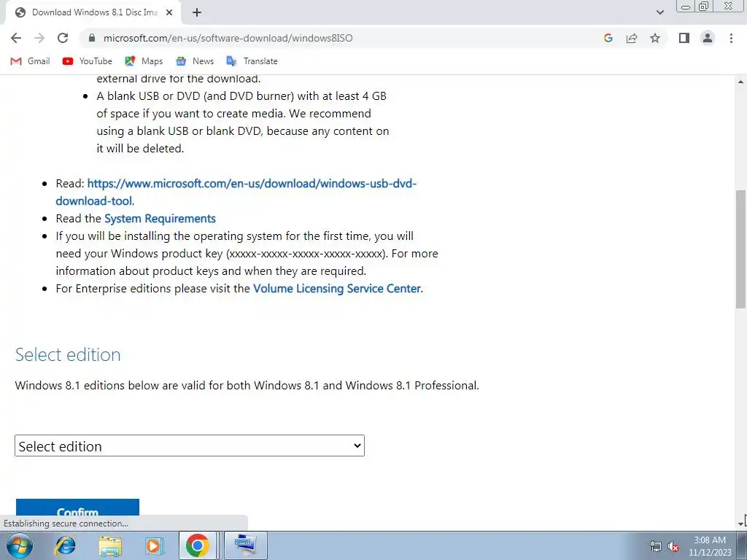Click the network tray icon
Viewport: 747px width, 560px height.
[656, 547]
